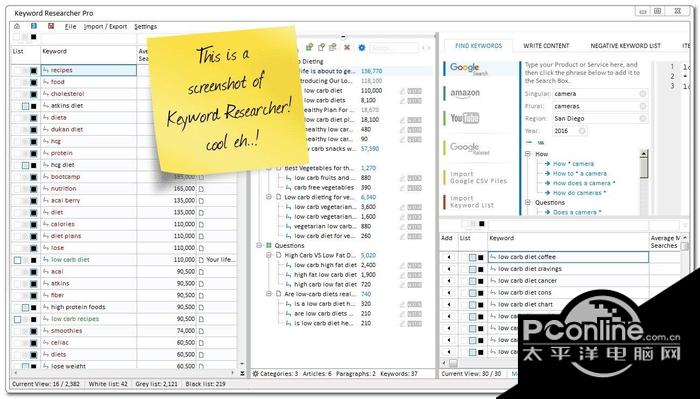The image size is (700, 399).
Task: Add 'low carb diet chart' with its arrow button
Action: pyautogui.click(x=449, y=304)
